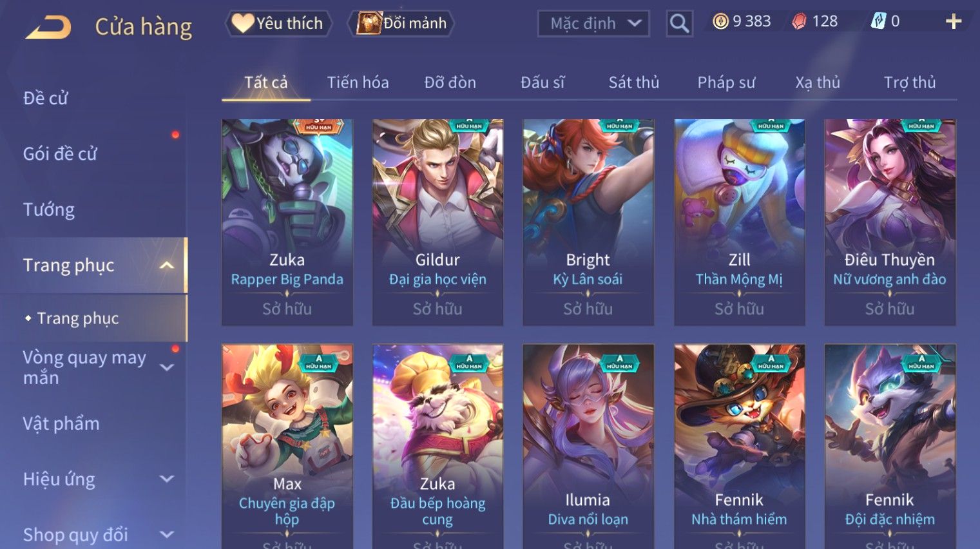Select the Zuka Rapper Big Panda skin
The width and height of the screenshot is (980, 549).
[287, 222]
